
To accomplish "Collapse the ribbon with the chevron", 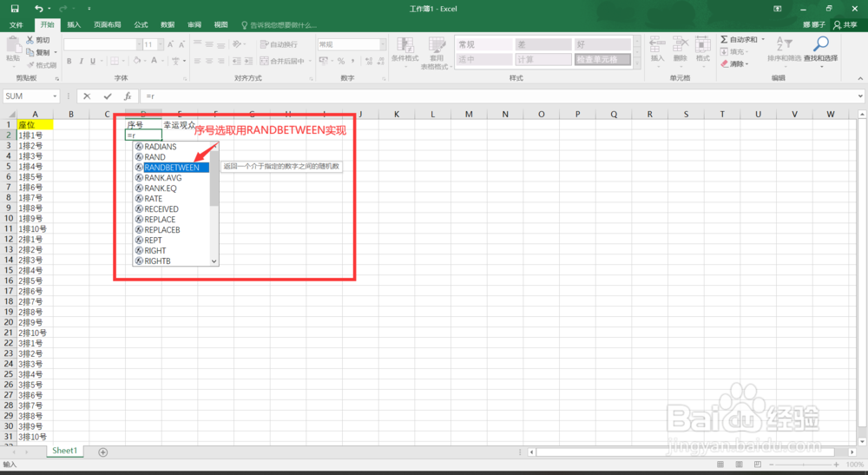I will [x=860, y=79].
